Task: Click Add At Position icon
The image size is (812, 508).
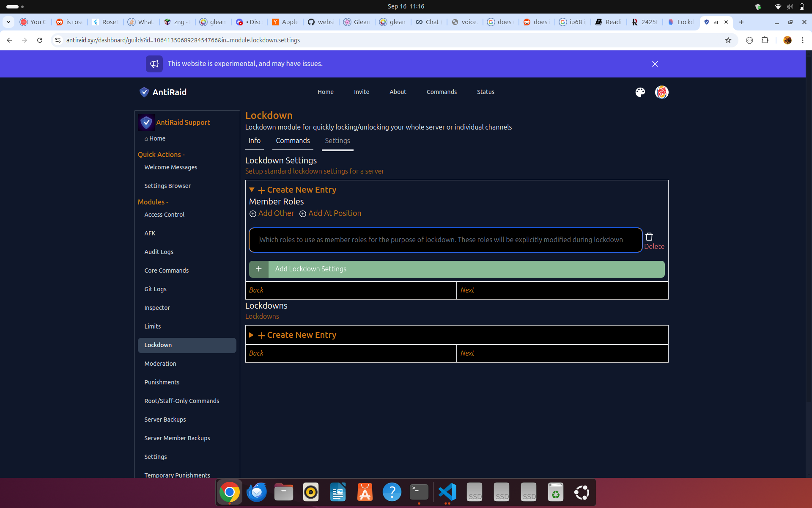Action: coord(303,214)
